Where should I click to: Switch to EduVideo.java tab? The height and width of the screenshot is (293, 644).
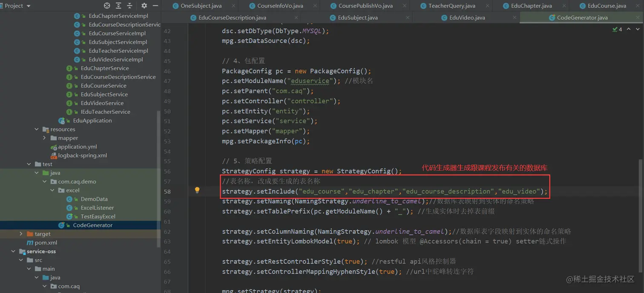(467, 17)
